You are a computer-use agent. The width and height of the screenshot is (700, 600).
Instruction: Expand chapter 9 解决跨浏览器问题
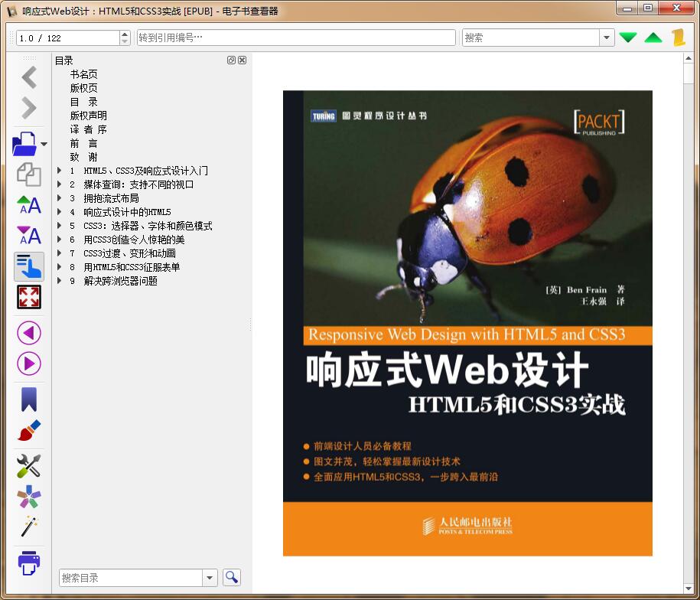click(60, 281)
